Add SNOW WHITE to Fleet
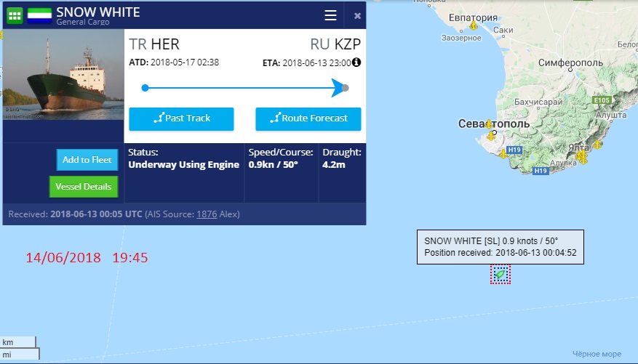 87,160
